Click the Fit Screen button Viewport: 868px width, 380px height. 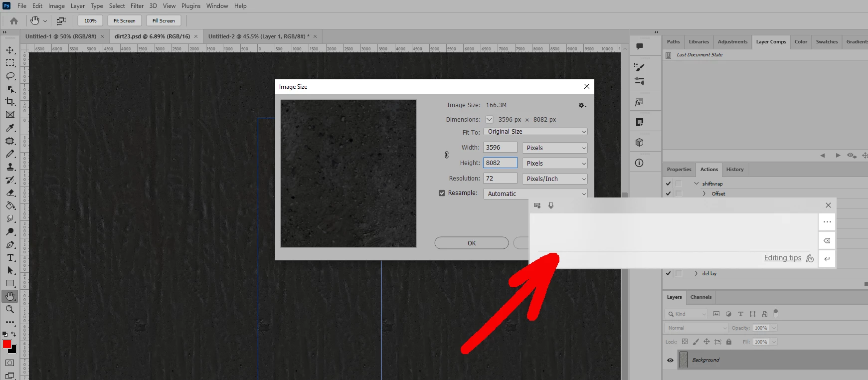click(x=124, y=21)
